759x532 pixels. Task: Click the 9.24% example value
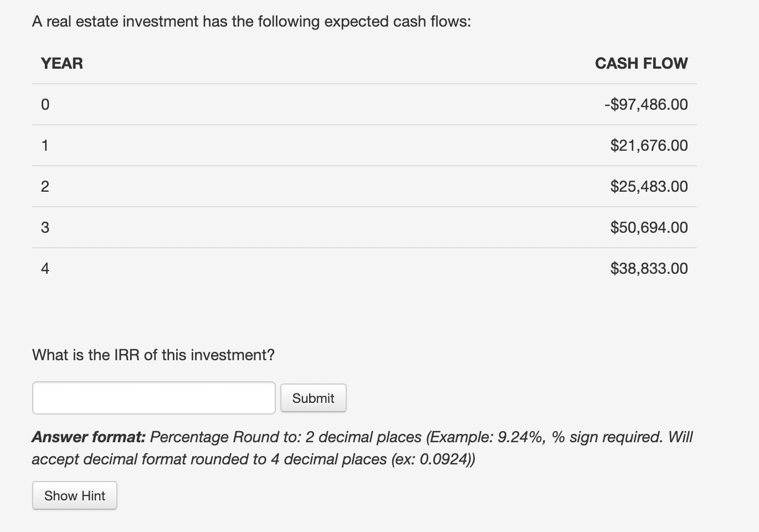tap(520, 437)
